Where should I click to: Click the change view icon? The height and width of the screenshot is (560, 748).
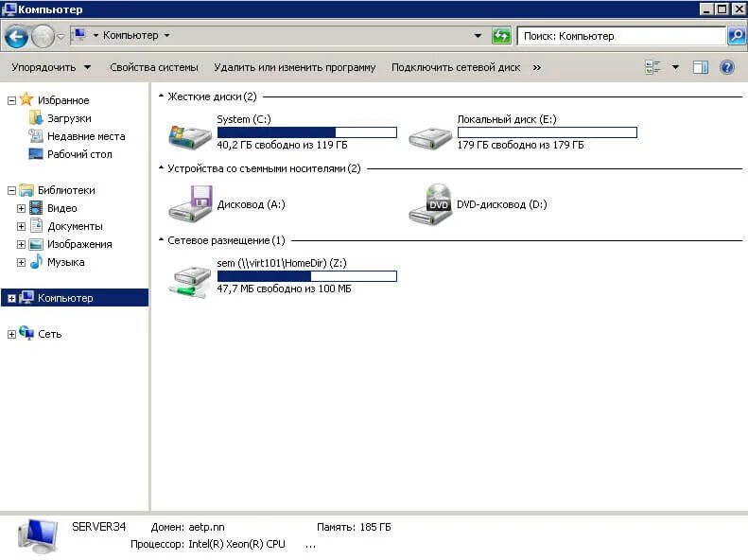(652, 67)
